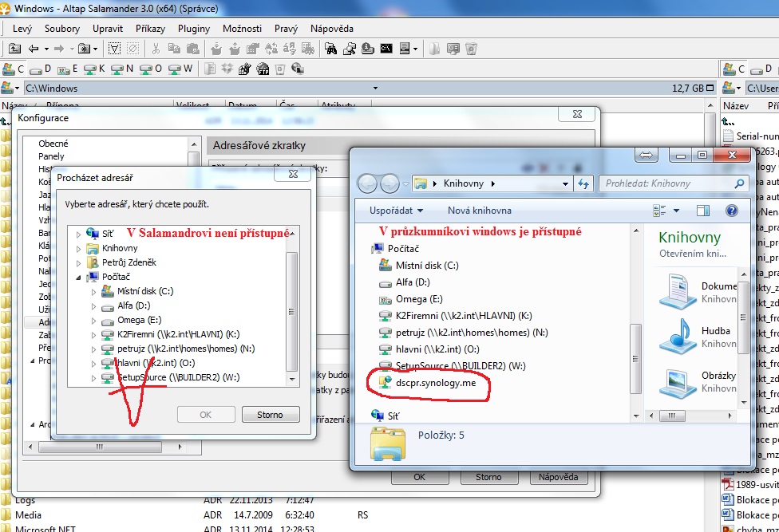Click the Copy to clipboard icon
The image size is (779, 532).
click(174, 49)
